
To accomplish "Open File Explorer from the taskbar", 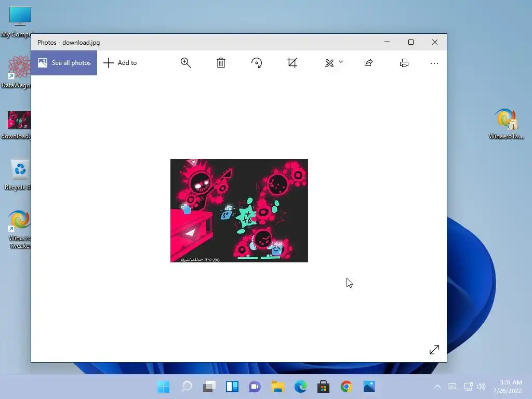I will pos(277,387).
